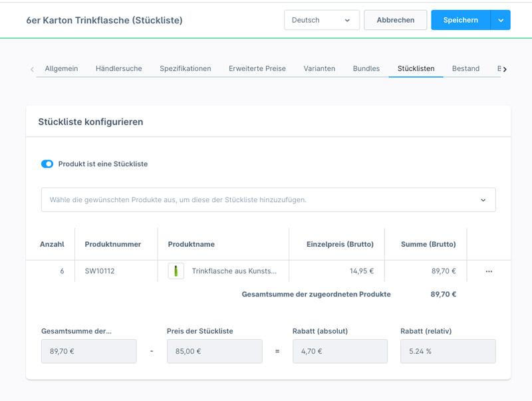Open the Deutsch language dropdown
Image resolution: width=532 pixels, height=401 pixels.
pyautogui.click(x=321, y=20)
